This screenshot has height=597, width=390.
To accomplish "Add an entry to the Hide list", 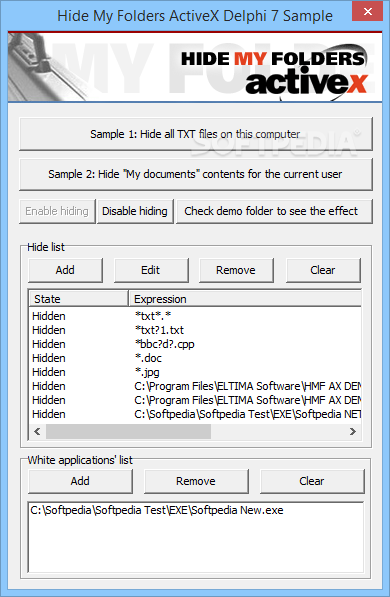I will tap(65, 270).
